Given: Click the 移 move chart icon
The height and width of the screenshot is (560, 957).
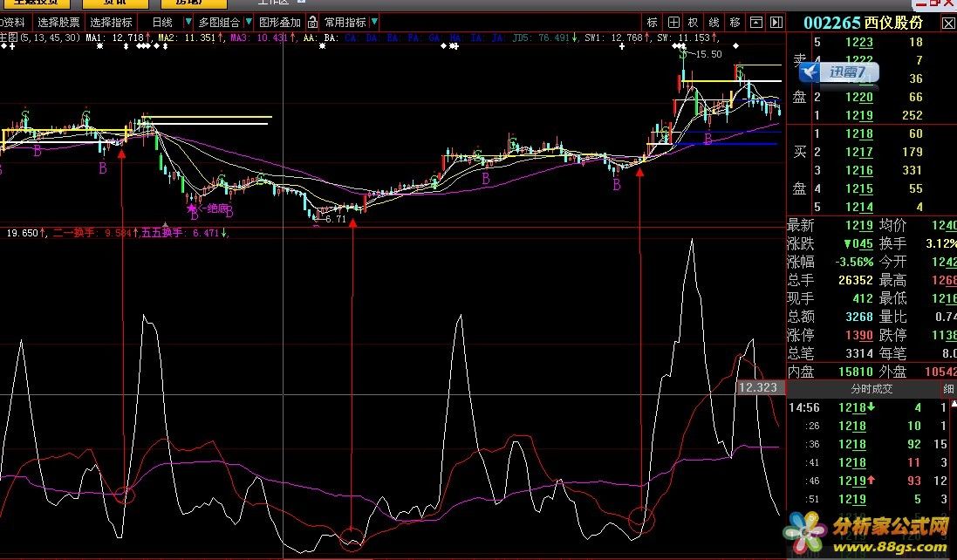Looking at the screenshot, I should click(735, 23).
